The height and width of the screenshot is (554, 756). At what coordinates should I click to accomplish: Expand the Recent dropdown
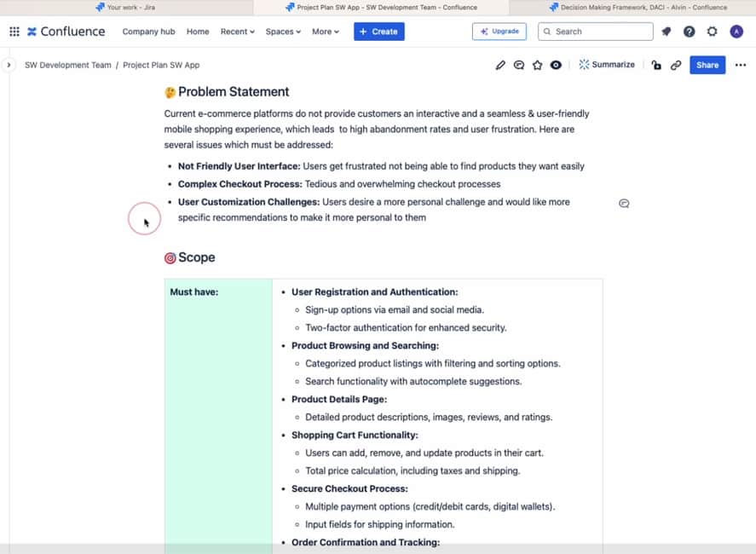237,32
